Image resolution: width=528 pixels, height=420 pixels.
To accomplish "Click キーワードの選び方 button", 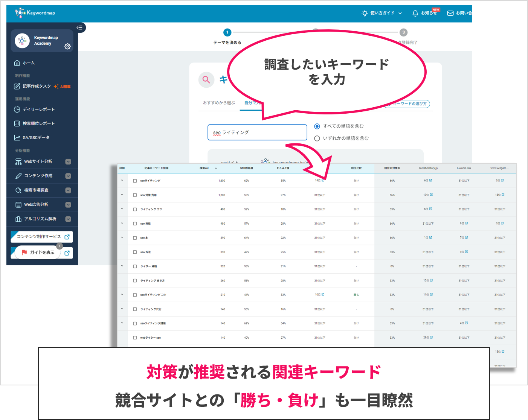I will pyautogui.click(x=407, y=104).
